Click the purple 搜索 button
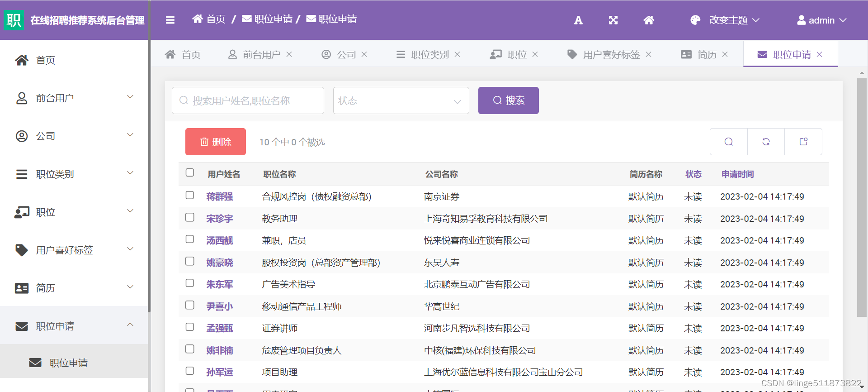 pos(509,100)
